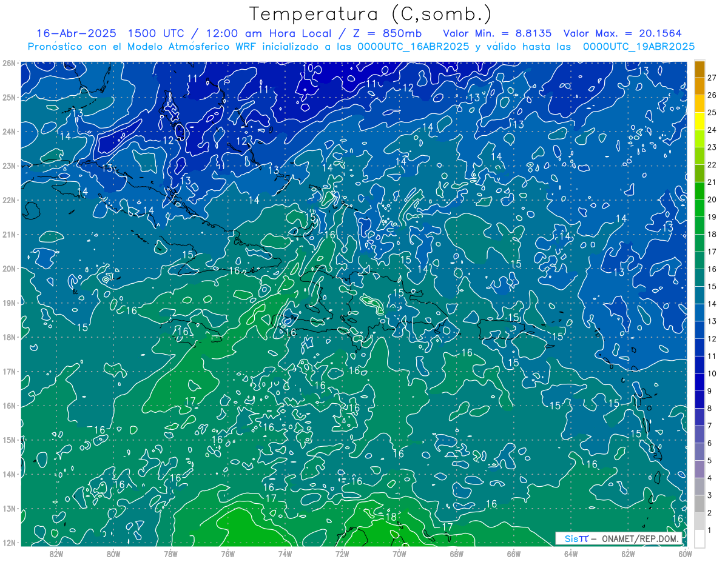Click the number 21 on the color legend
The height and width of the screenshot is (562, 728).
pos(712,182)
